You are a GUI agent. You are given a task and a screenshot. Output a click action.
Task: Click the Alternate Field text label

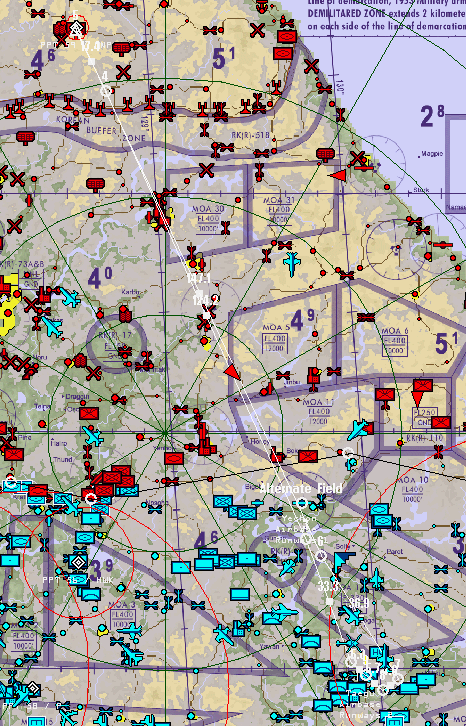click(x=301, y=488)
